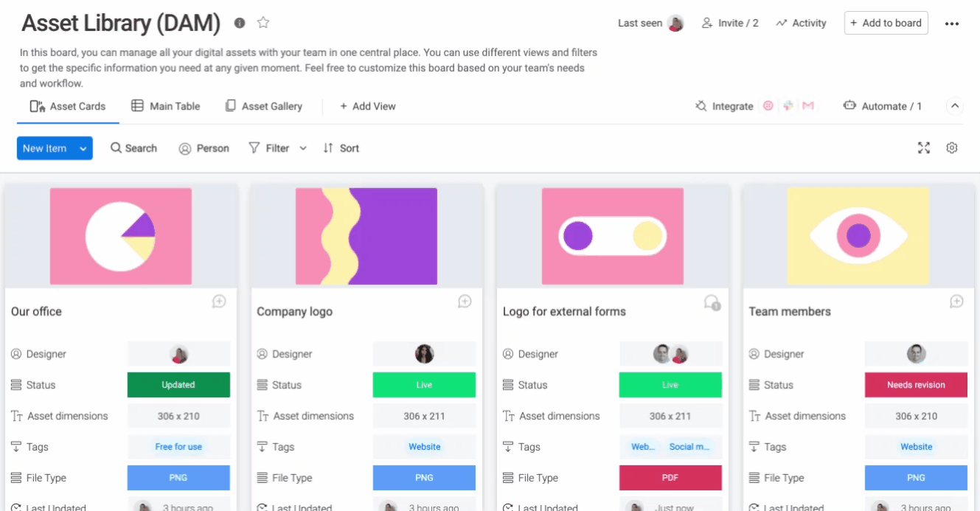The image size is (980, 511).
Task: Click the fullscreen expand icon
Action: (924, 148)
